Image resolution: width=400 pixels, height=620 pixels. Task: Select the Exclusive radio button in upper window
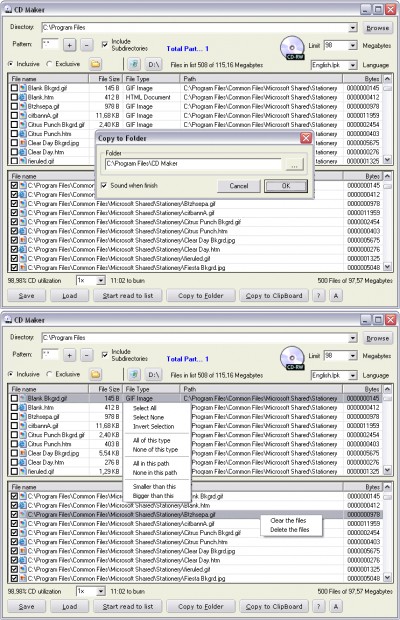[x=49, y=64]
